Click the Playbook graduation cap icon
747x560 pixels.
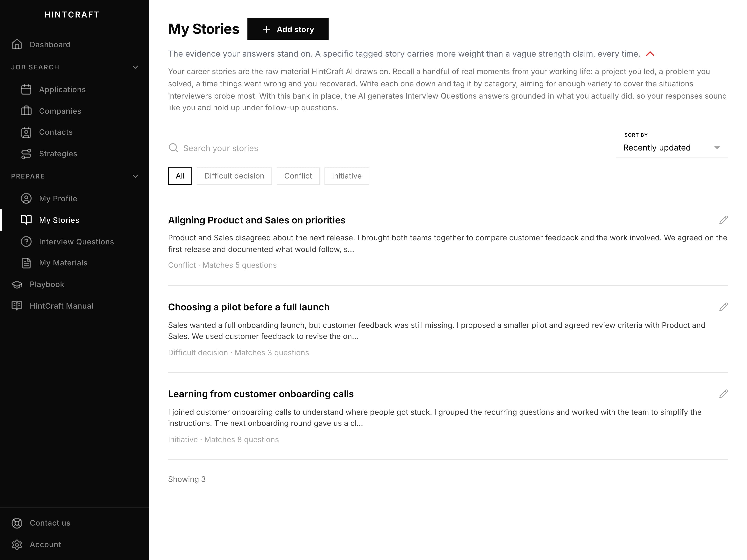(x=17, y=284)
